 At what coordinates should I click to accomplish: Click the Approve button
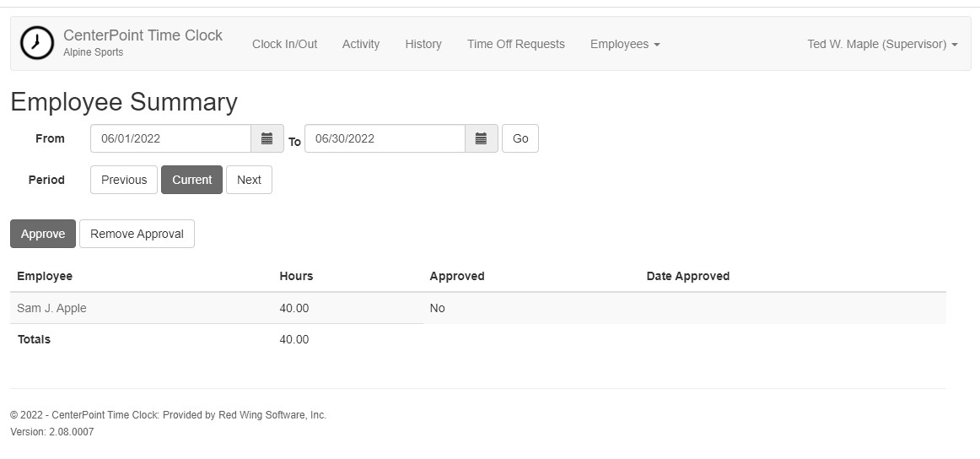click(43, 233)
